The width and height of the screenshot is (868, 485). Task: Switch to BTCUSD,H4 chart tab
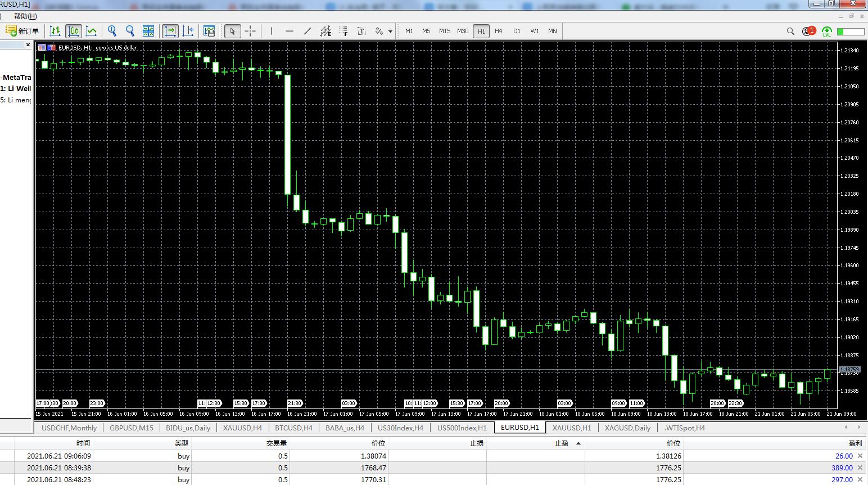(294, 428)
